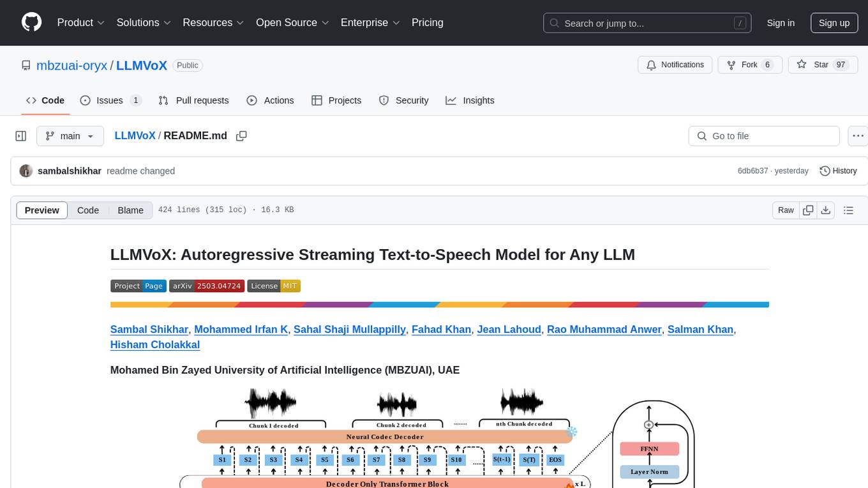Open the GitHub homepage logo
Screen dimensions: 868x488
[31, 22]
